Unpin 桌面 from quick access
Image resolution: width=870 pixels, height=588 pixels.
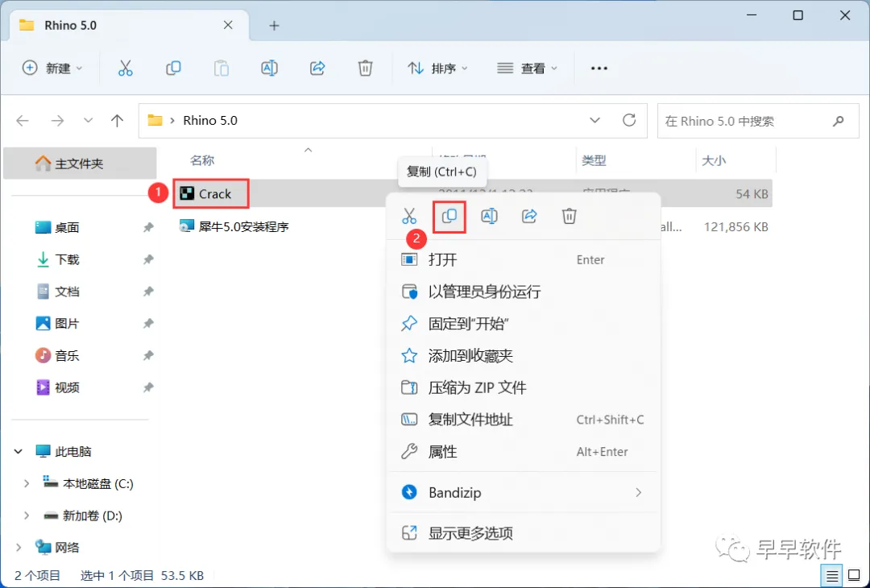coord(148,227)
